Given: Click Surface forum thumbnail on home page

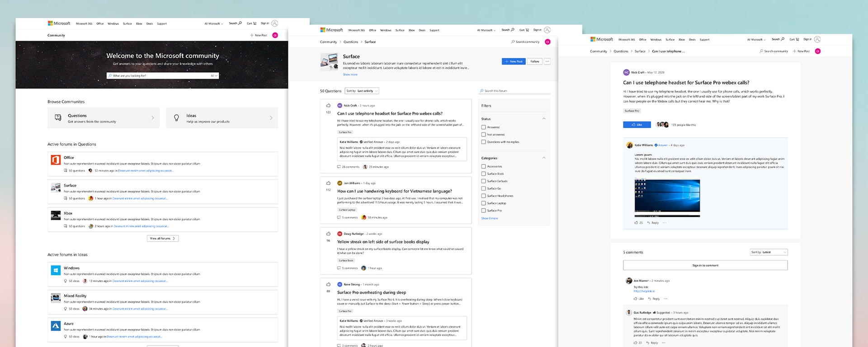Looking at the screenshot, I should coord(56,188).
